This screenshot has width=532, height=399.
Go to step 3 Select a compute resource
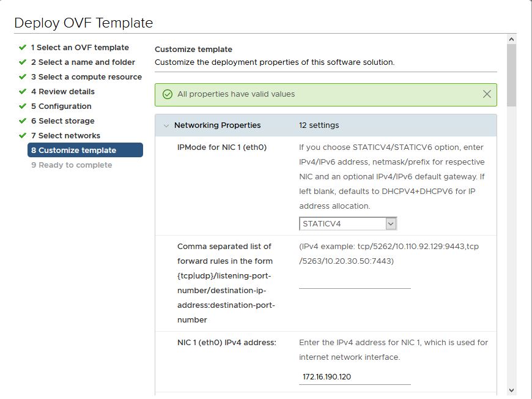point(86,76)
